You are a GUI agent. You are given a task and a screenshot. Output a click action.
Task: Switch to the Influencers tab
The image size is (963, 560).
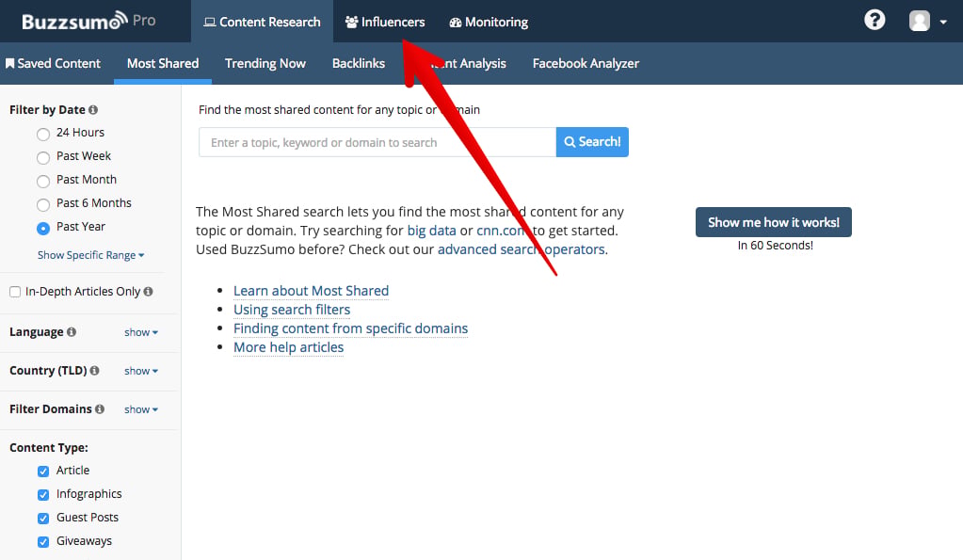tap(385, 22)
